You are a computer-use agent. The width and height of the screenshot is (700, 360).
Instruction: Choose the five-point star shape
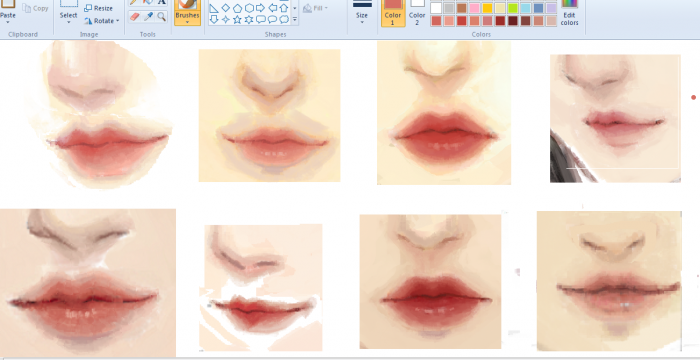click(x=238, y=19)
